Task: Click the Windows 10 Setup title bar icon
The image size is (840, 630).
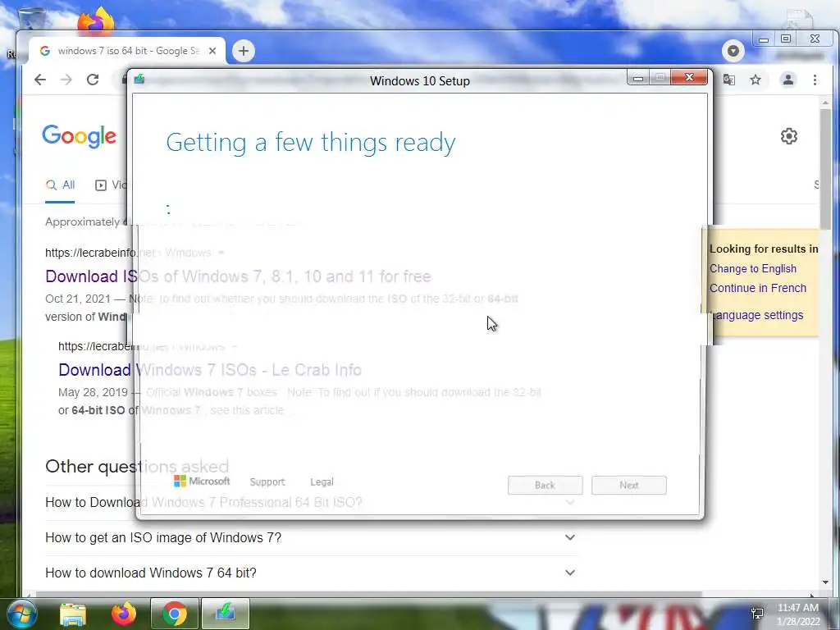Action: pos(139,80)
